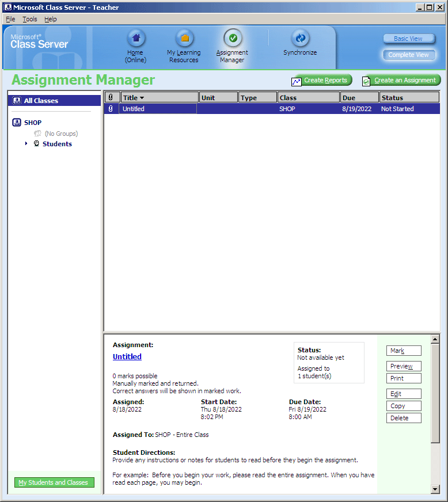This screenshot has height=502, width=448.
Task: Click the Not Started status cell
Action: [x=397, y=109]
